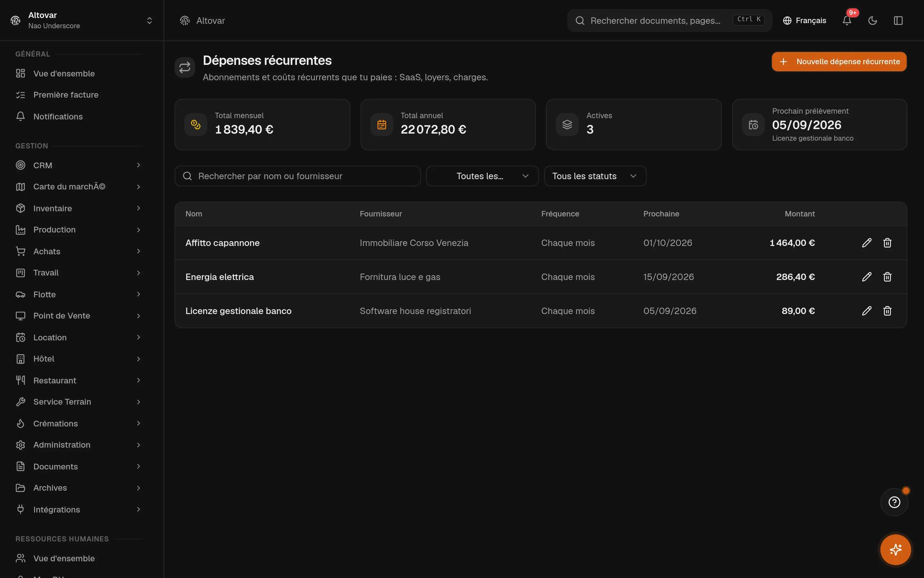924x578 pixels.
Task: Click the Achats shopping cart icon
Action: click(21, 251)
